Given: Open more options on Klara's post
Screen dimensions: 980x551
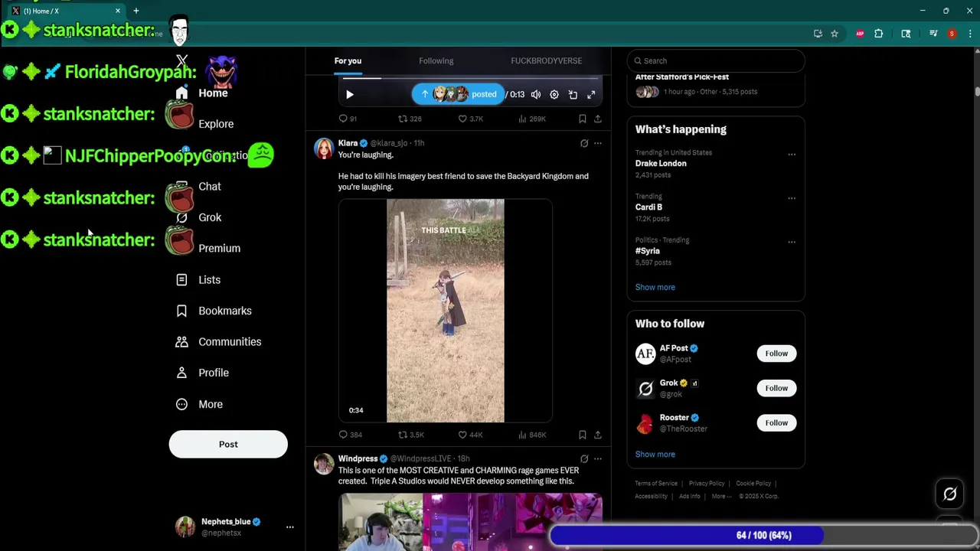Looking at the screenshot, I should [x=598, y=143].
